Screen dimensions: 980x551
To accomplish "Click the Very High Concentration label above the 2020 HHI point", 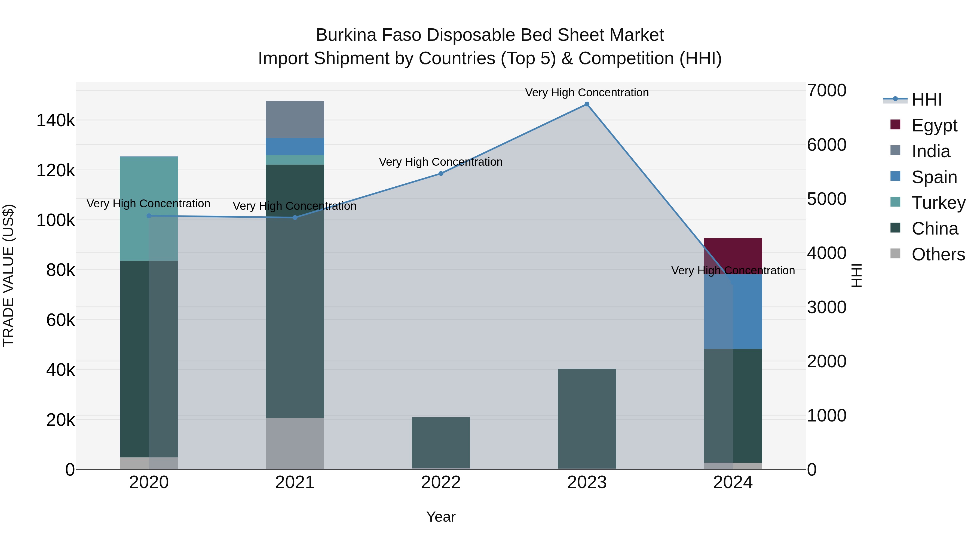I will pos(148,204).
